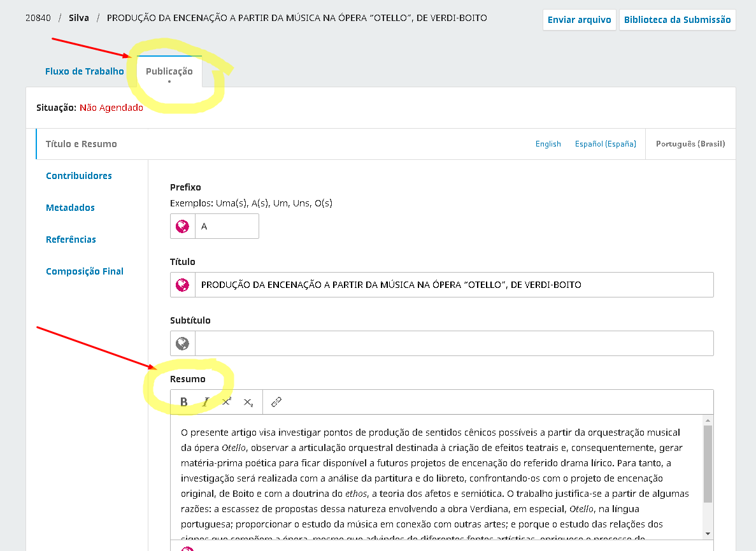Select the Título e Resumo section
Viewport: 756px width, 551px height.
click(x=81, y=144)
